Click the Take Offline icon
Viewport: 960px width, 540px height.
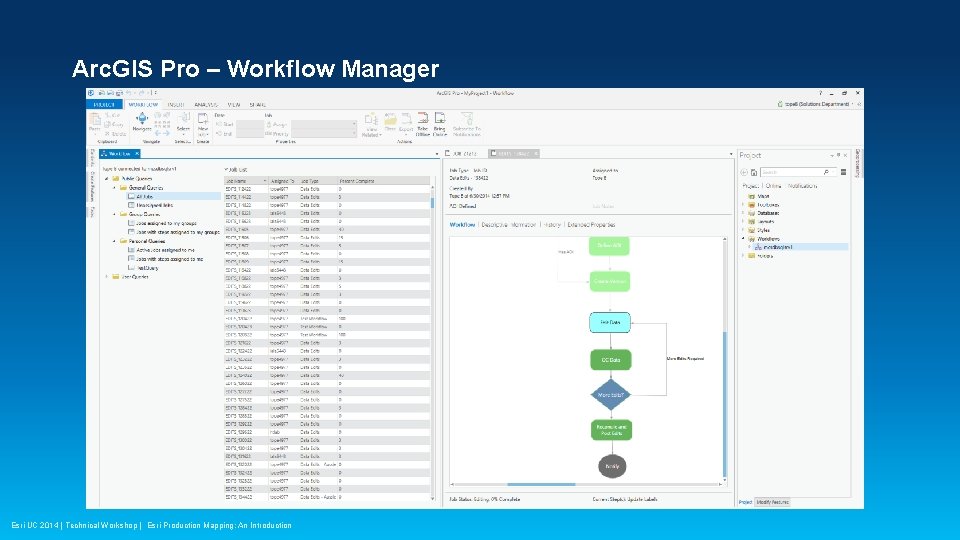[x=422, y=118]
